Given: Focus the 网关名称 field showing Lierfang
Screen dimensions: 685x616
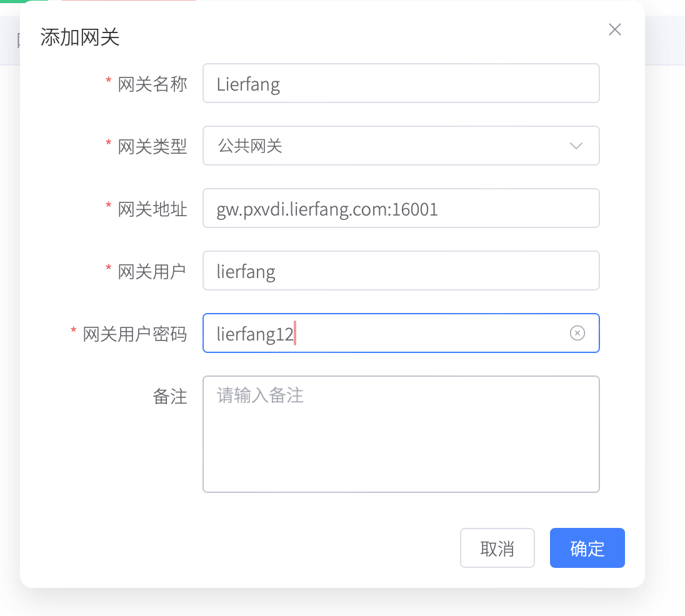Looking at the screenshot, I should 401,83.
